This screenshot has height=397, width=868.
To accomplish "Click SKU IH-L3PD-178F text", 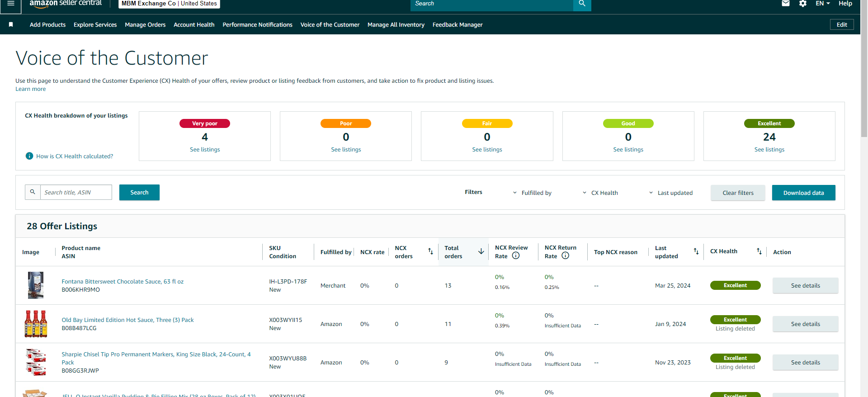I will (x=288, y=281).
